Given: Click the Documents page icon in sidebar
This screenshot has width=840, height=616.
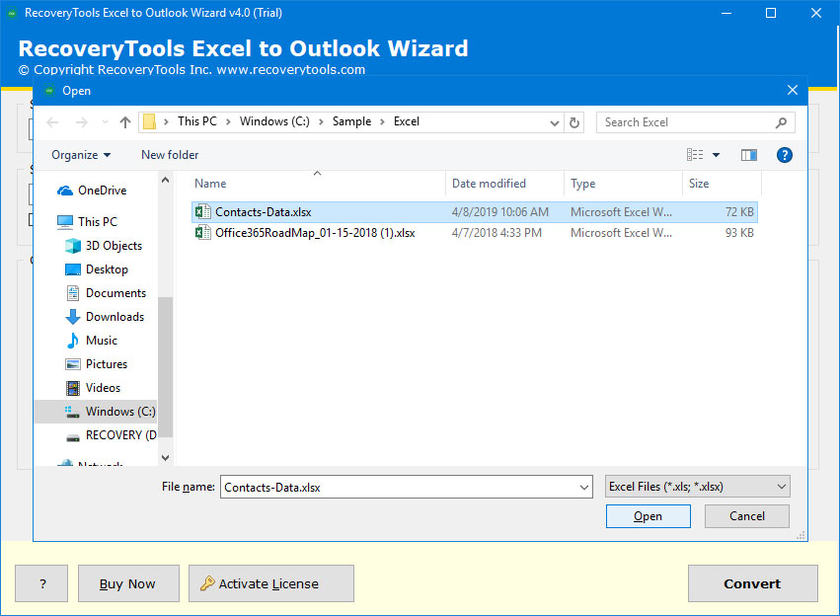Looking at the screenshot, I should (x=73, y=293).
